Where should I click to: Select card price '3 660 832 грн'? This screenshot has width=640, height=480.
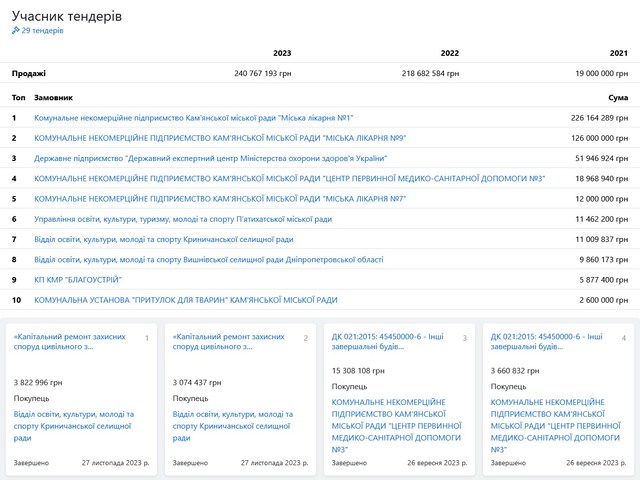click(515, 371)
